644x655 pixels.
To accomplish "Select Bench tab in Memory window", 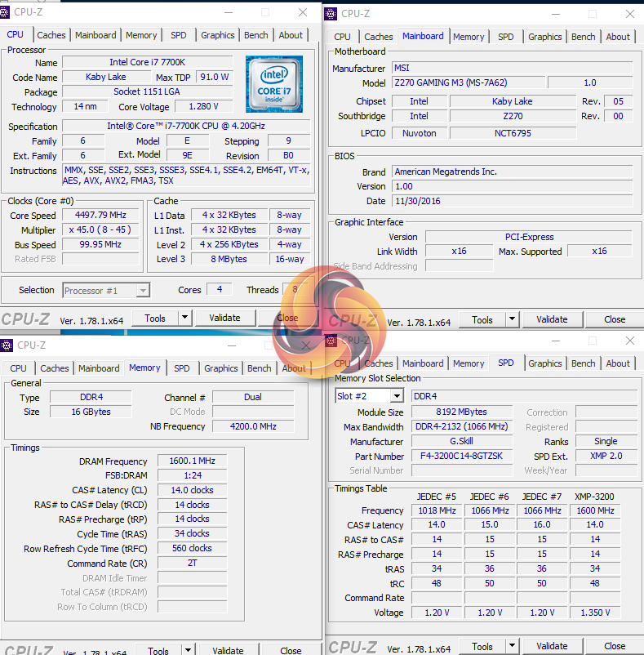I will 260,368.
